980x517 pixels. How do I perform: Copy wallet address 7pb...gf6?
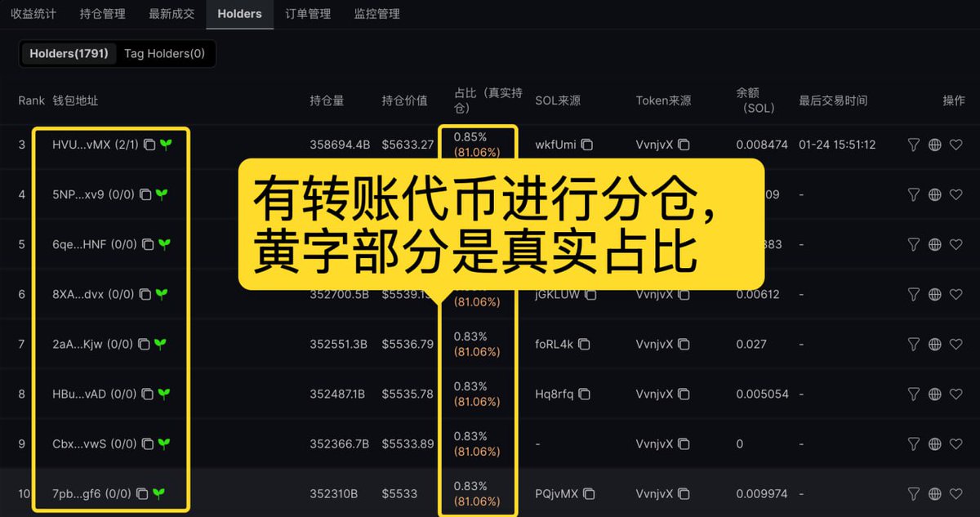[142, 493]
